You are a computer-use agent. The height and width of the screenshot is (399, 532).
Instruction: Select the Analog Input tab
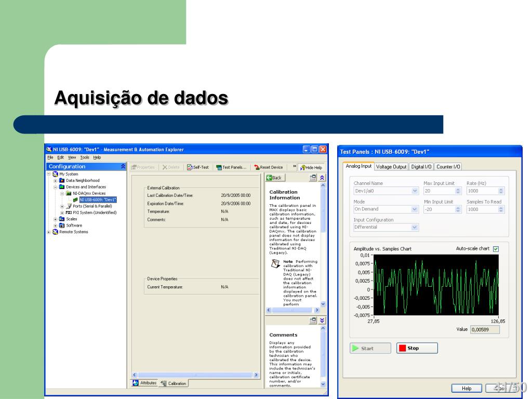coord(358,166)
